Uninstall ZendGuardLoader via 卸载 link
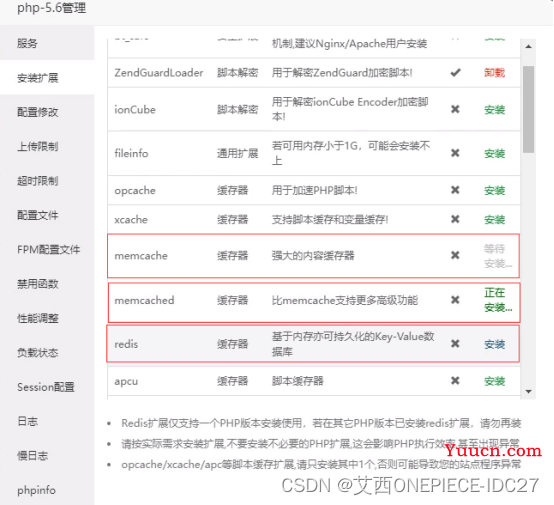The width and height of the screenshot is (554, 505). (x=494, y=73)
